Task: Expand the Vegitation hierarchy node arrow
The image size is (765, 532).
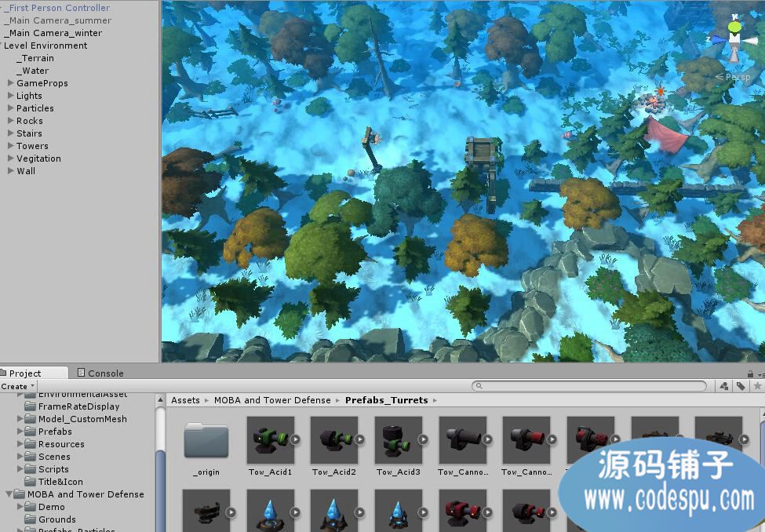Action: [11, 159]
